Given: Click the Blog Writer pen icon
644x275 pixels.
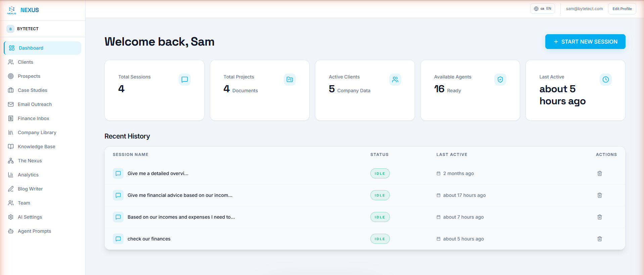Looking at the screenshot, I should click(x=11, y=189).
